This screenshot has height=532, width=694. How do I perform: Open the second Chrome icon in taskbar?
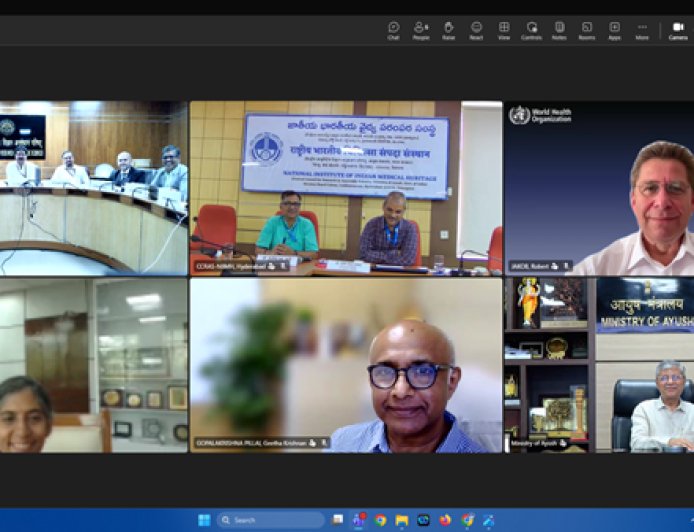click(467, 520)
